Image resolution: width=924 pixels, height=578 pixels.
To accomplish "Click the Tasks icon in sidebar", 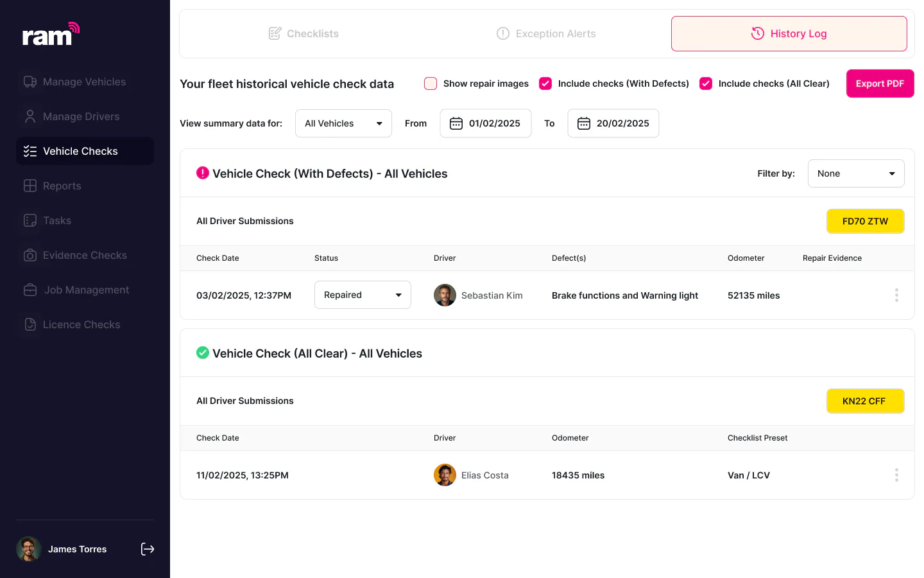I will pyautogui.click(x=30, y=220).
